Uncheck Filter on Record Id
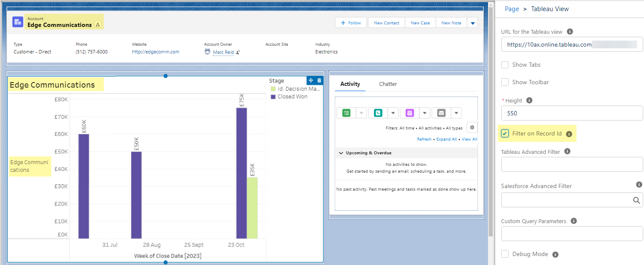This screenshot has width=644, height=265. pos(505,133)
